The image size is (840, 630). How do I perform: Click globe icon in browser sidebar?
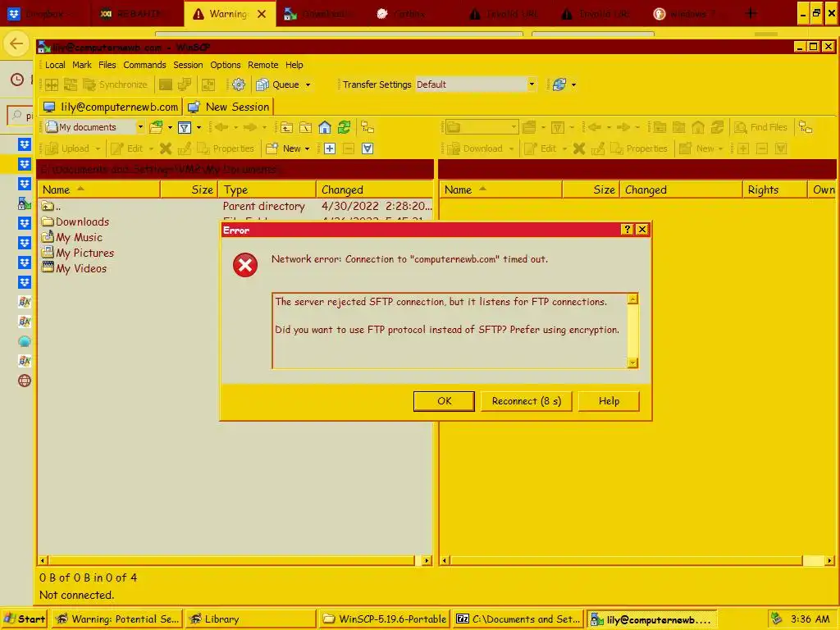pos(25,381)
